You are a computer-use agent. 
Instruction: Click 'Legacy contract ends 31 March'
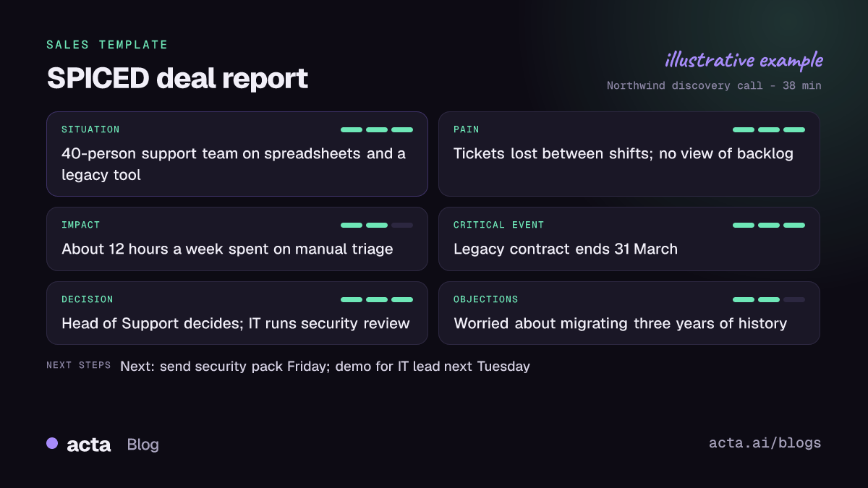(566, 249)
